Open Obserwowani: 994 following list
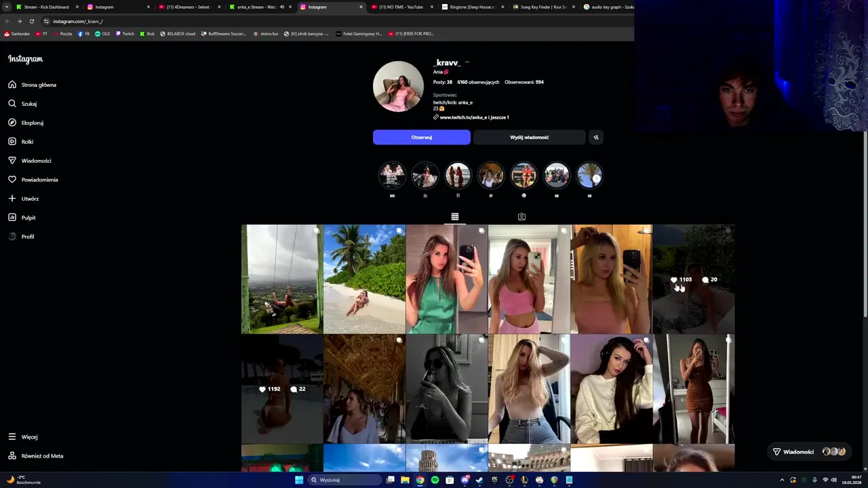 (524, 82)
